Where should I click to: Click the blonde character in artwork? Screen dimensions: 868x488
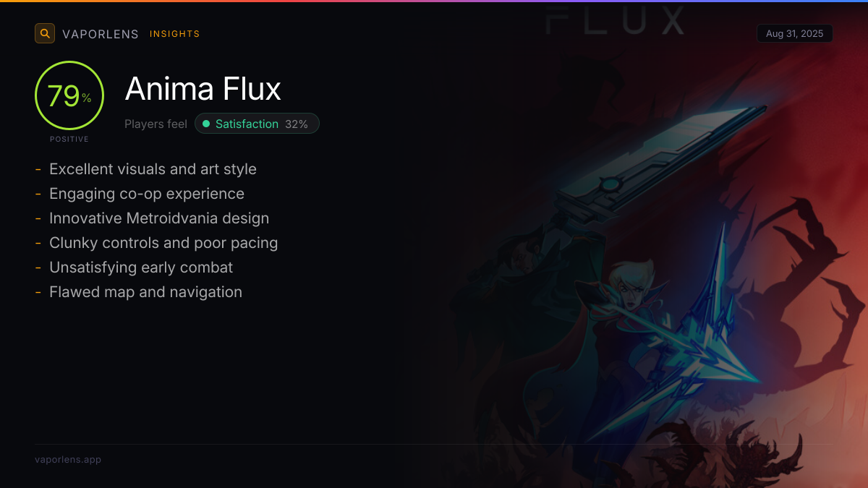(x=631, y=288)
